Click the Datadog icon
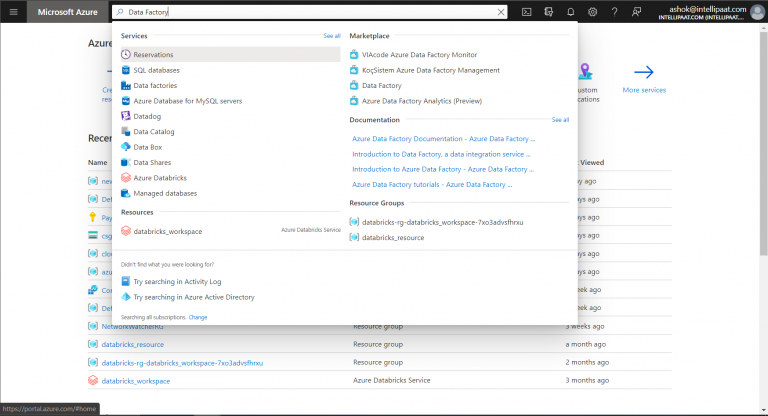The image size is (768, 416). point(126,116)
